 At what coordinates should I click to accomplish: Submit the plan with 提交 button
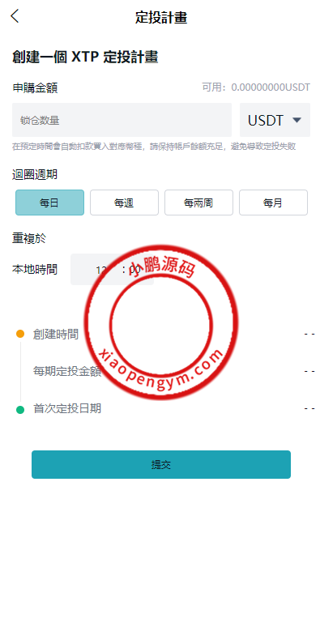click(x=161, y=464)
